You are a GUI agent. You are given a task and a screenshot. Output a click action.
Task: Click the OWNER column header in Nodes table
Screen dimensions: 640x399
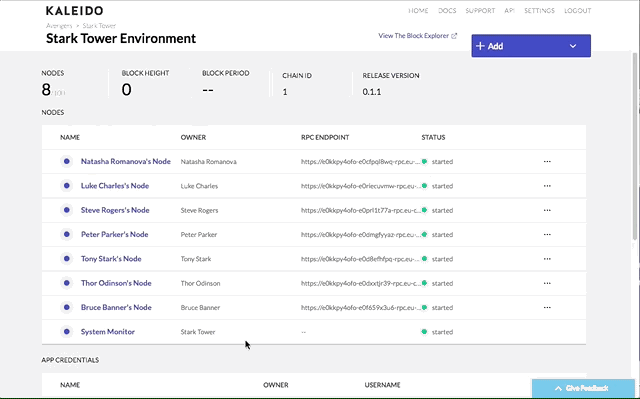[193, 137]
